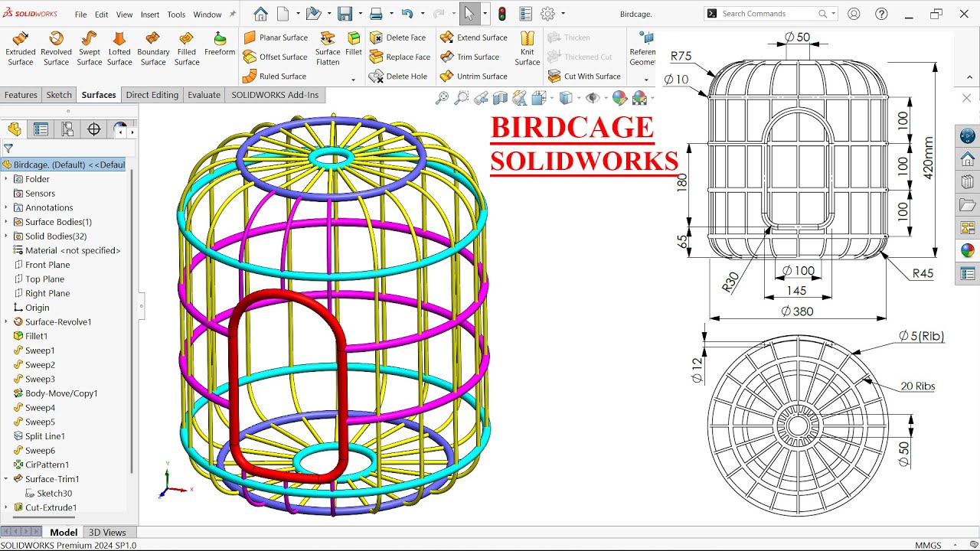Expand the Surface Bodies(1) node

tap(6, 222)
